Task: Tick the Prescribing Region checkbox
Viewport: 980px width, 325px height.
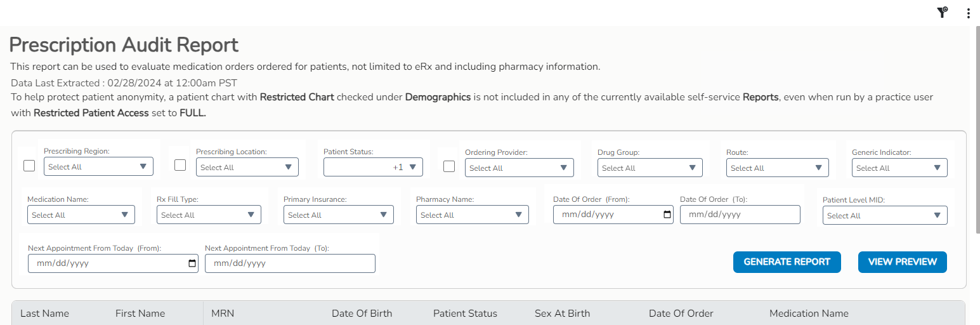Action: (x=29, y=166)
